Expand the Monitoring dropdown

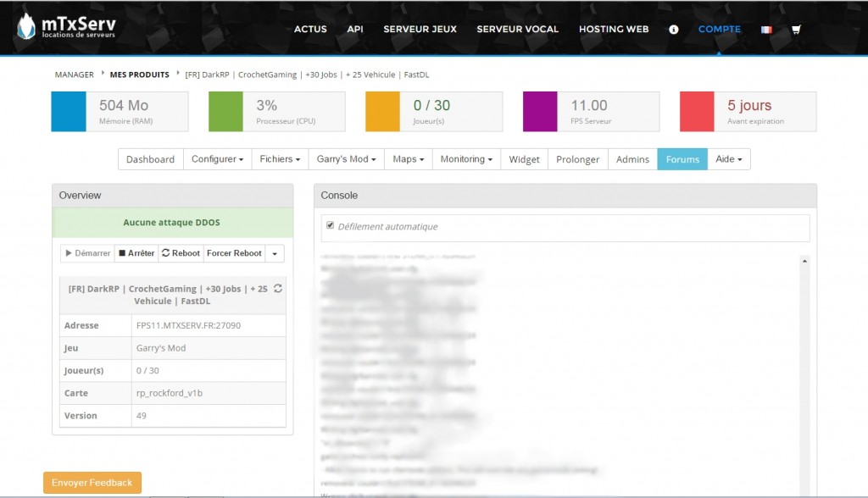466,159
